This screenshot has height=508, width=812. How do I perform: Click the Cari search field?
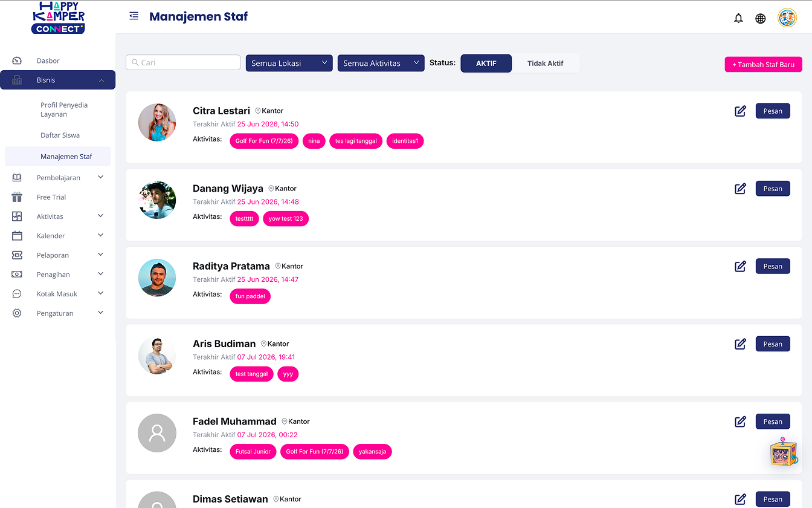coord(184,62)
